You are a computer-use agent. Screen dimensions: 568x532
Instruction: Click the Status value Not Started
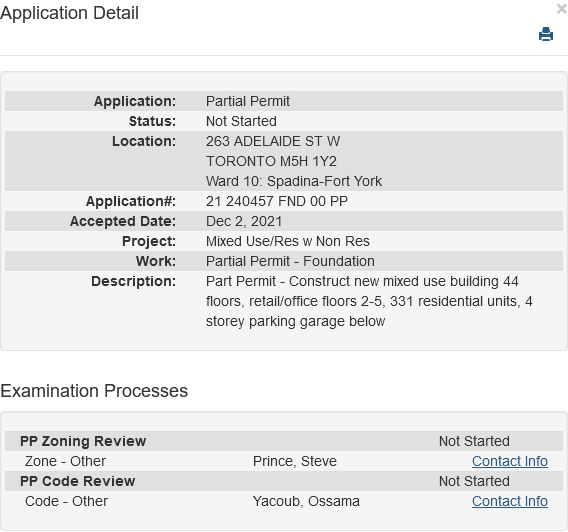tap(241, 121)
